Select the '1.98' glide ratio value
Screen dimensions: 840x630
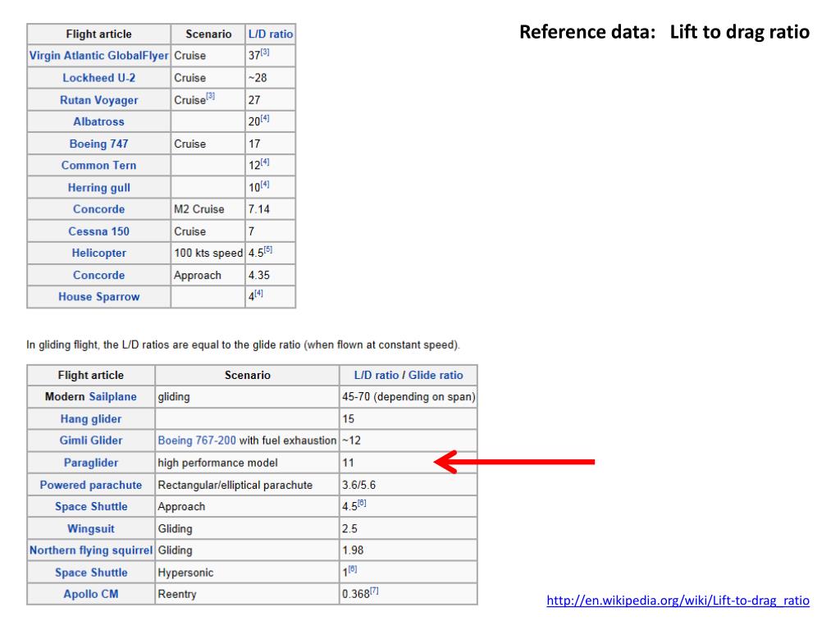tap(353, 550)
